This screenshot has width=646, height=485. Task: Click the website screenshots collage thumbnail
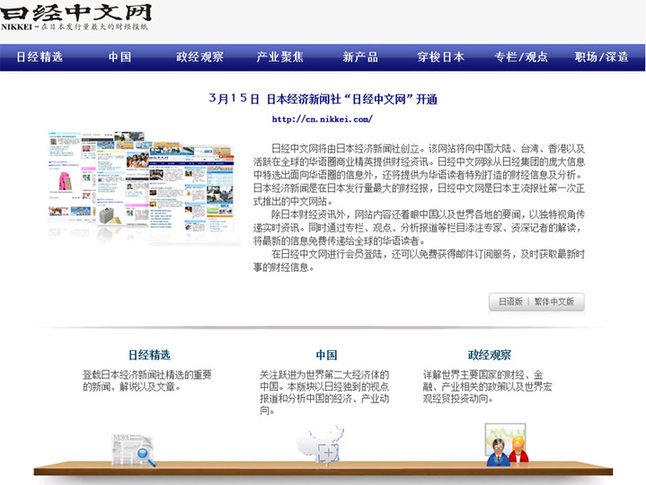[x=144, y=188]
